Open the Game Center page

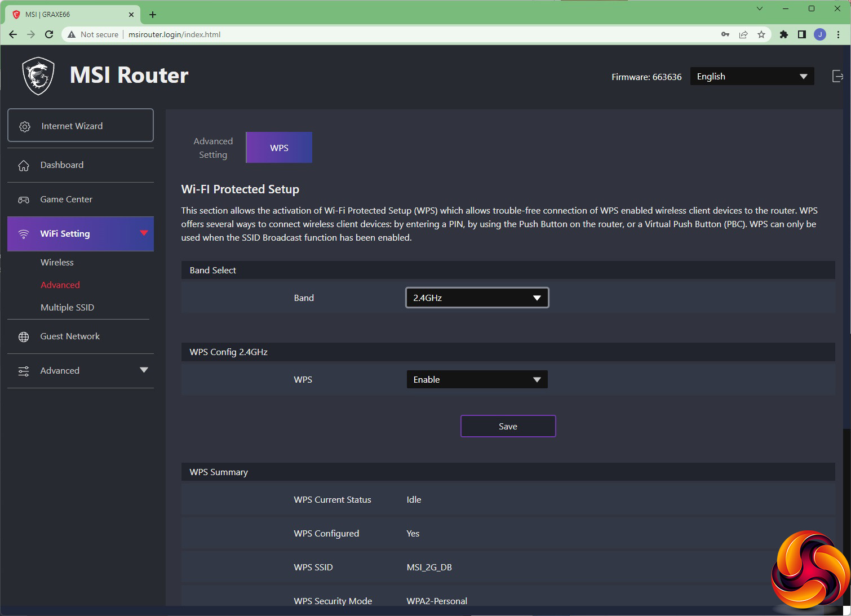pyautogui.click(x=81, y=200)
